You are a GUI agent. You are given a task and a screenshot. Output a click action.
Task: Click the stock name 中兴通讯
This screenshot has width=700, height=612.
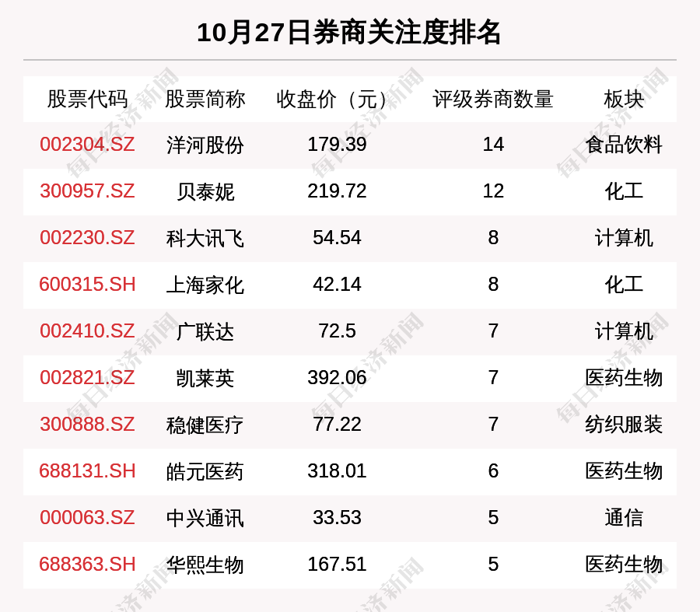(x=205, y=518)
